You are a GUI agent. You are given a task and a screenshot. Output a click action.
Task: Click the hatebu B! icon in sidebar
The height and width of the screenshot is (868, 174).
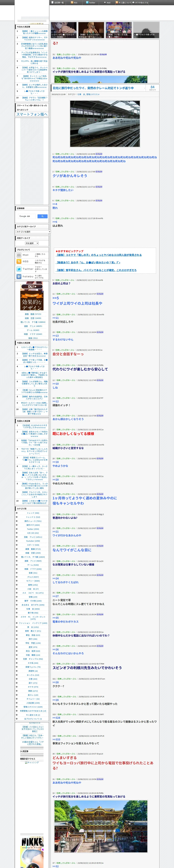click(x=19, y=276)
